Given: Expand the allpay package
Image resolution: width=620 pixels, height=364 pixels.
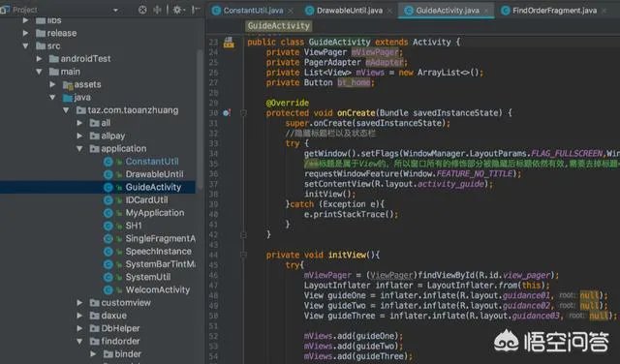Looking at the screenshot, I should tap(79, 136).
